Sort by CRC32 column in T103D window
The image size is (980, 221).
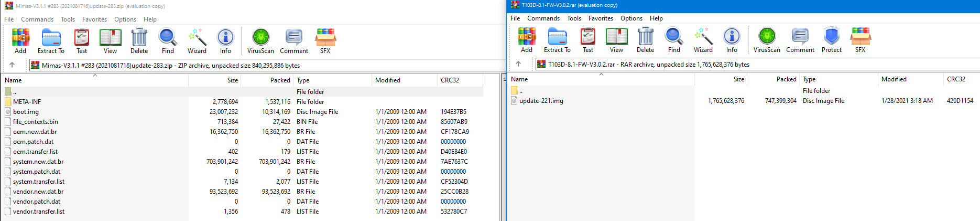pyautogui.click(x=962, y=79)
